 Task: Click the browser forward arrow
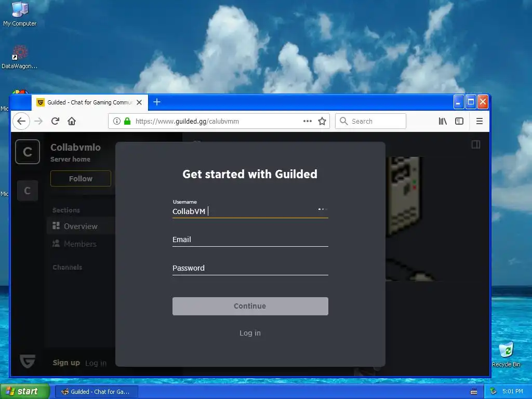tap(38, 121)
